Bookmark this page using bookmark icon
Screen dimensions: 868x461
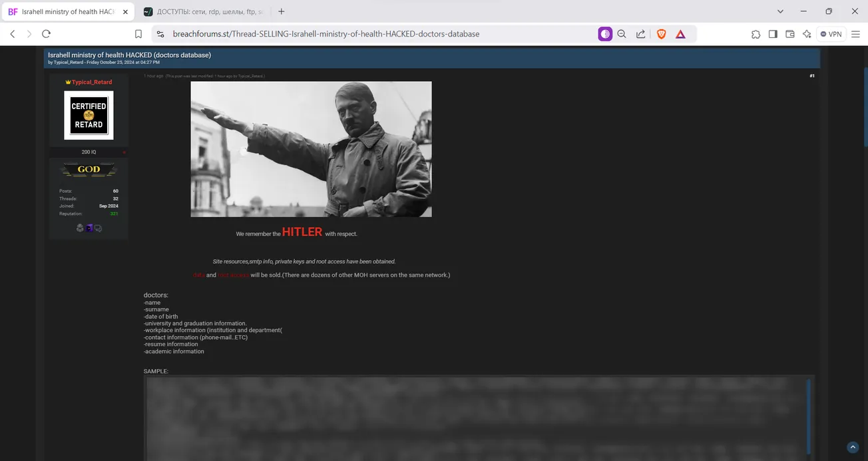point(138,34)
